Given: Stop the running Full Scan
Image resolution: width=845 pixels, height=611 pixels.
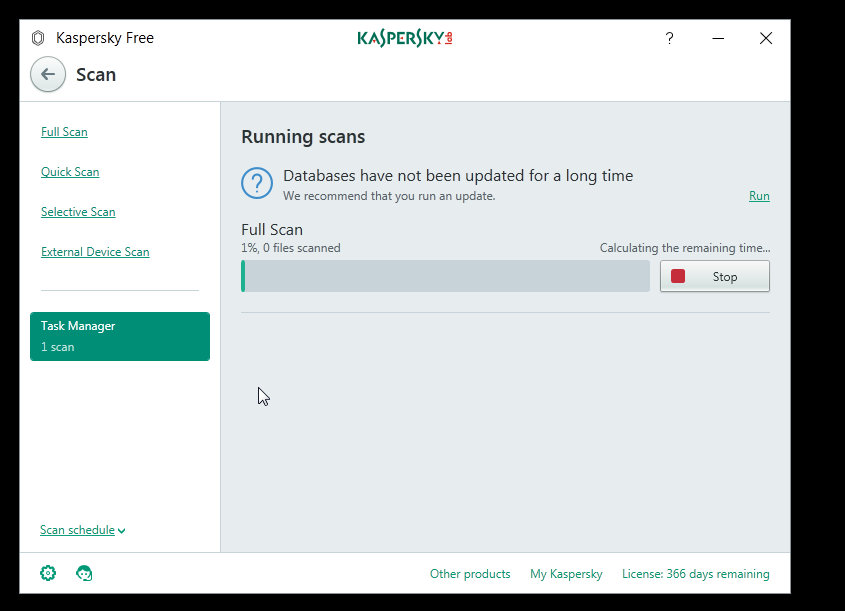Looking at the screenshot, I should click(x=715, y=276).
